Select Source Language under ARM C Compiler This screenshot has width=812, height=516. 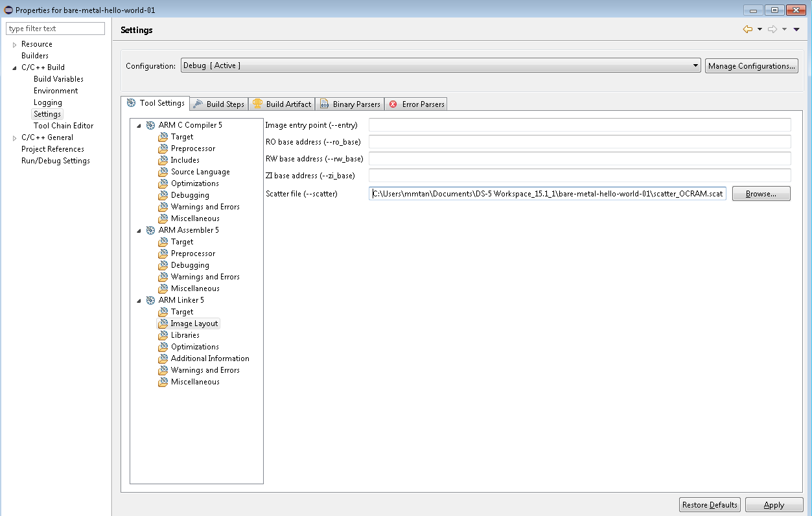click(x=200, y=172)
